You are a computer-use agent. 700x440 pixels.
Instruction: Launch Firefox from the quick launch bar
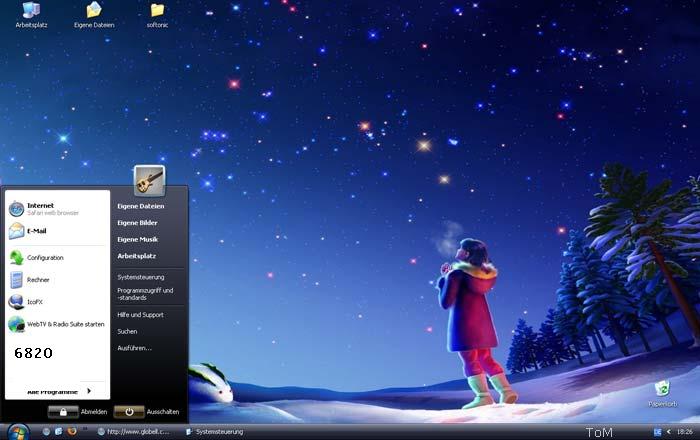pyautogui.click(x=71, y=432)
